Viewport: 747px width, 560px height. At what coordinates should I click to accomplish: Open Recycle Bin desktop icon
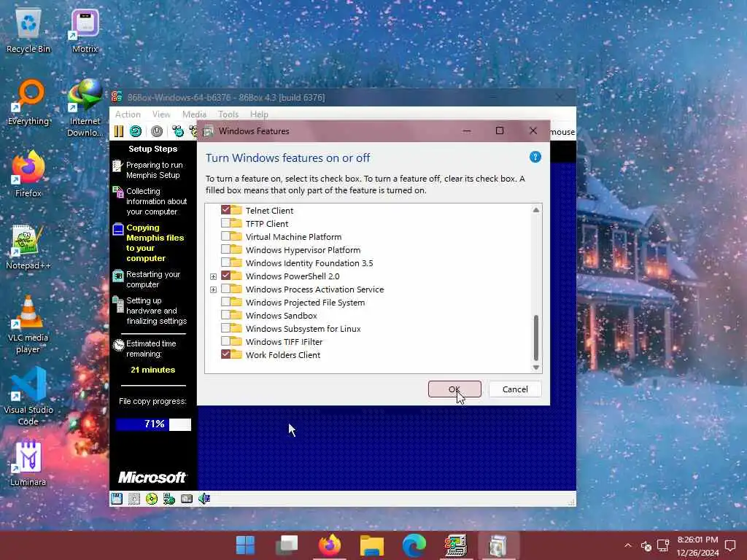pyautogui.click(x=28, y=31)
